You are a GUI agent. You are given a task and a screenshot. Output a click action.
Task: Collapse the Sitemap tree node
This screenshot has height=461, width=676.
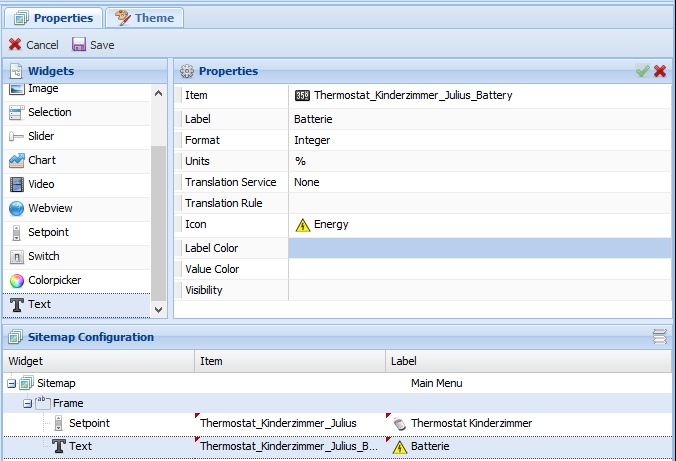tap(11, 383)
